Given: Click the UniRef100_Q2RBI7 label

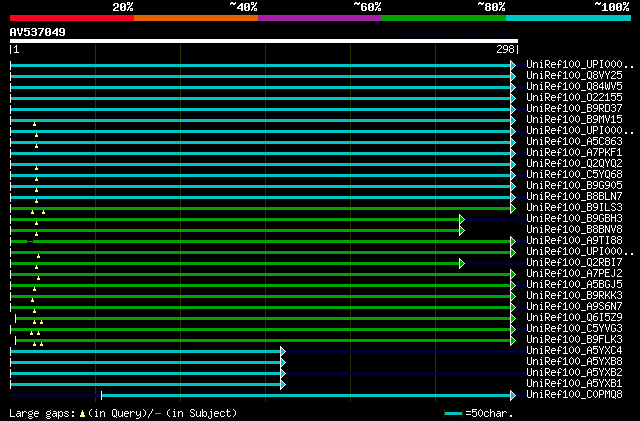Looking at the screenshot, I should (574, 263).
